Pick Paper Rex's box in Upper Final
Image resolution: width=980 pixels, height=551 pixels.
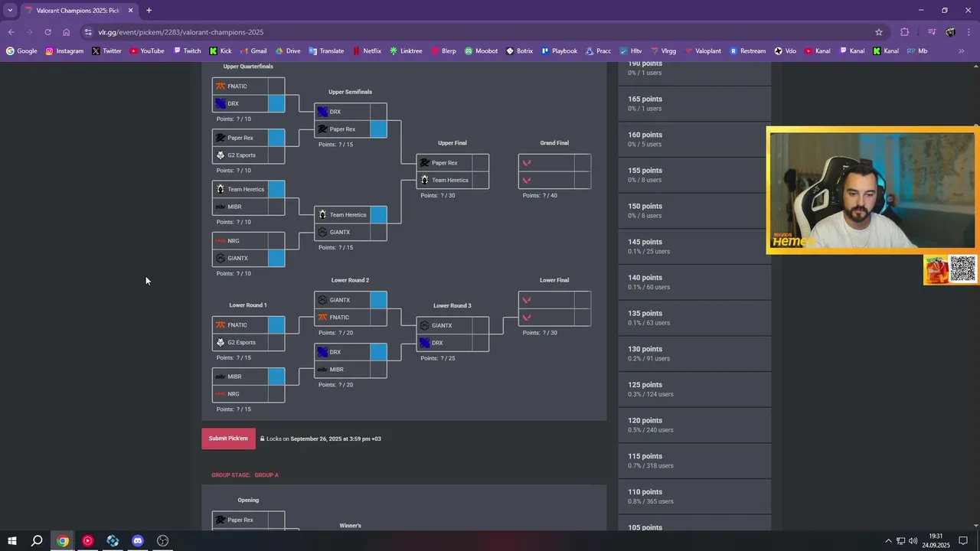(480, 163)
